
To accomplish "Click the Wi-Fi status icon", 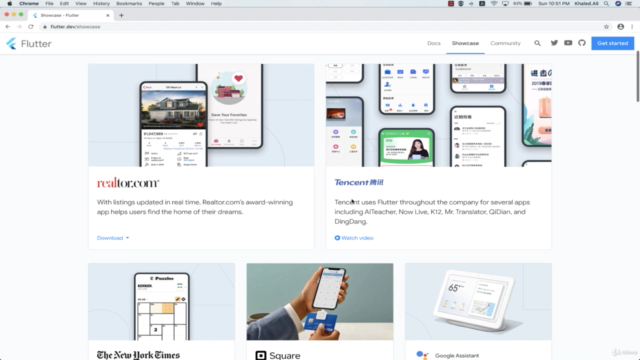I will pyautogui.click(x=494, y=4).
